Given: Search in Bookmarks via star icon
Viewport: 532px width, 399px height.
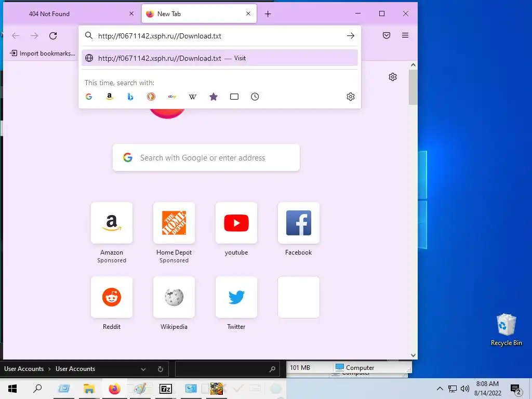Looking at the screenshot, I should (x=214, y=97).
